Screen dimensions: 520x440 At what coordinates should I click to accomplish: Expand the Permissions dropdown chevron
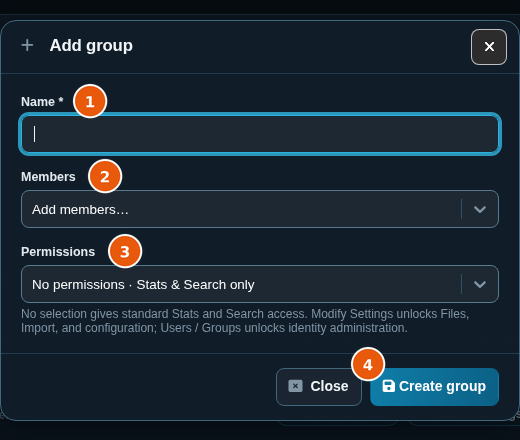tap(480, 284)
